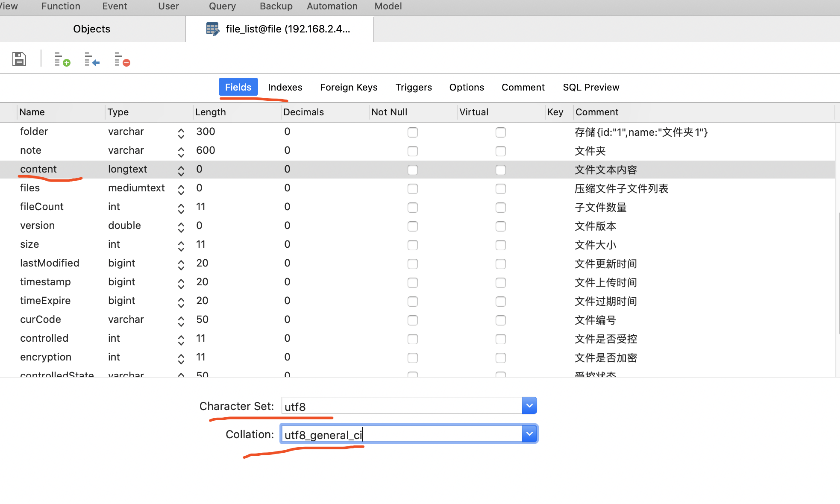The height and width of the screenshot is (504, 840).
Task: Expand the Character Set dropdown
Action: tap(529, 406)
